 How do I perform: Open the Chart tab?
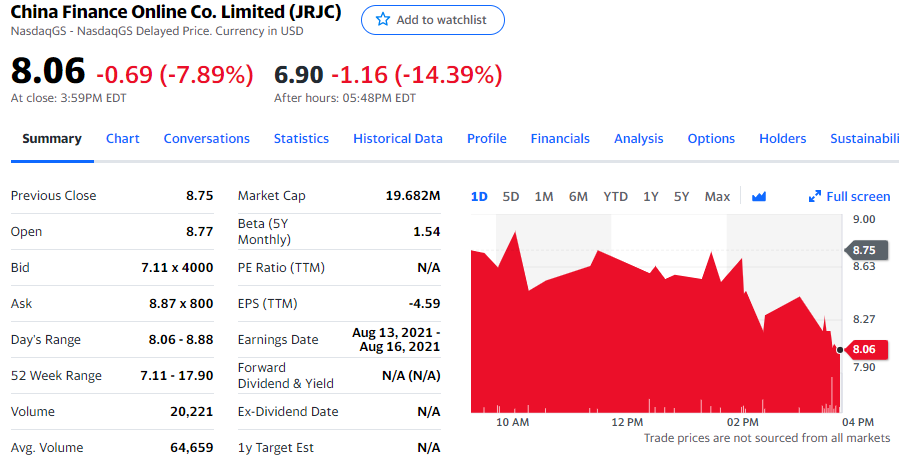click(123, 139)
